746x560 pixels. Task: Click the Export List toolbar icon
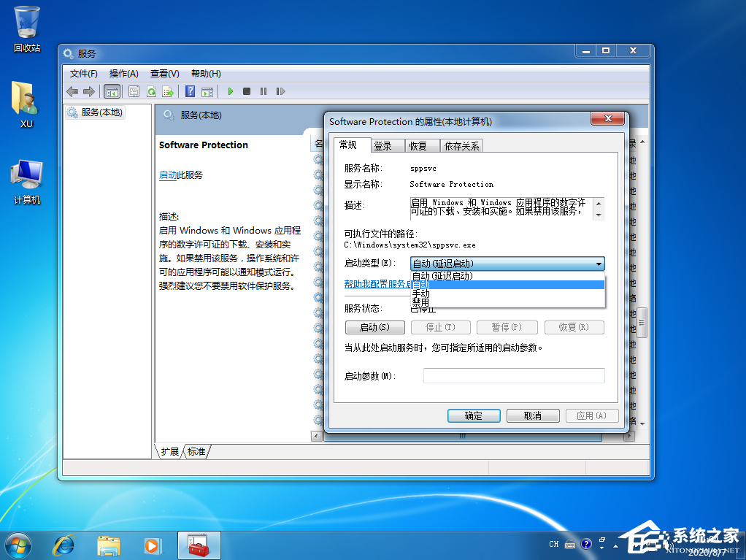coord(169,91)
